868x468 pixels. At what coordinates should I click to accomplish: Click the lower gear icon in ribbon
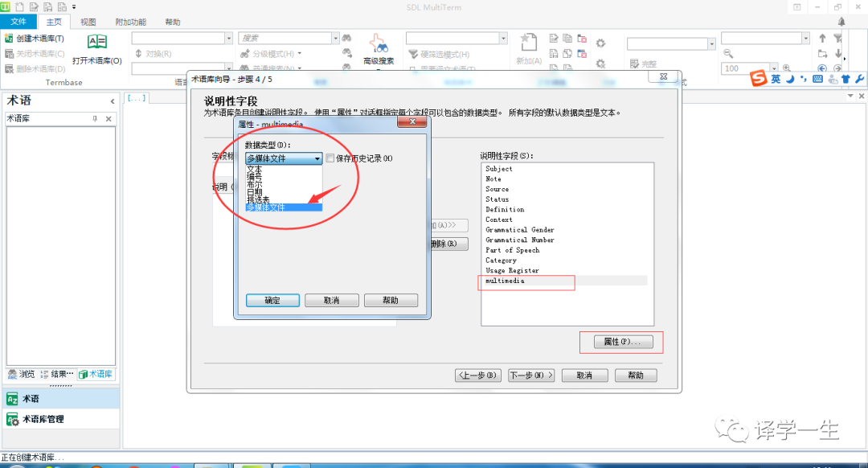[x=600, y=64]
